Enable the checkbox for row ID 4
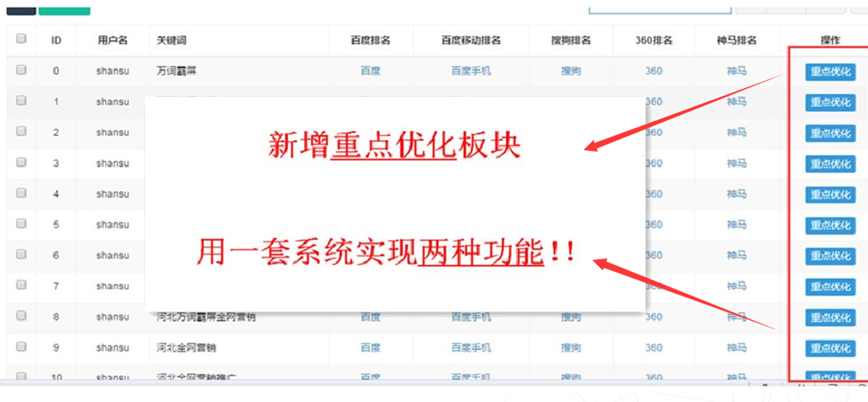The width and height of the screenshot is (868, 402). (22, 193)
